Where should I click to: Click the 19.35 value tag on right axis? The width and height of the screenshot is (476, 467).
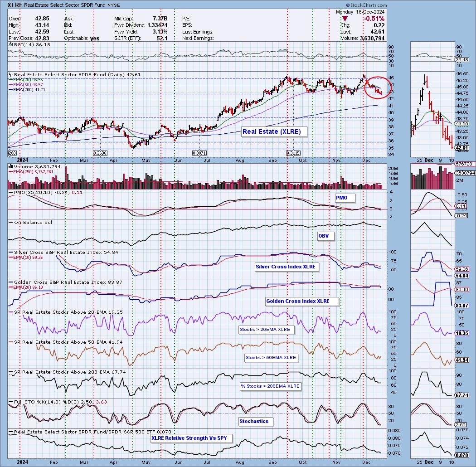point(462,333)
